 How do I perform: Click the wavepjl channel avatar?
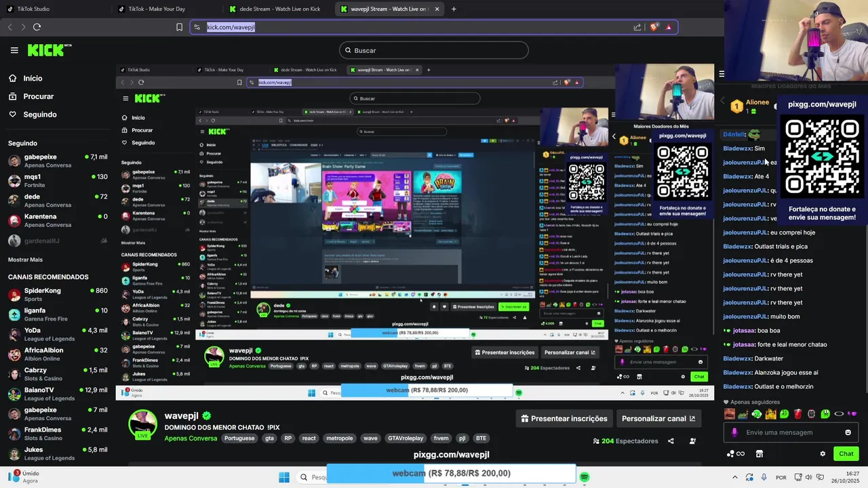pyautogui.click(x=142, y=426)
